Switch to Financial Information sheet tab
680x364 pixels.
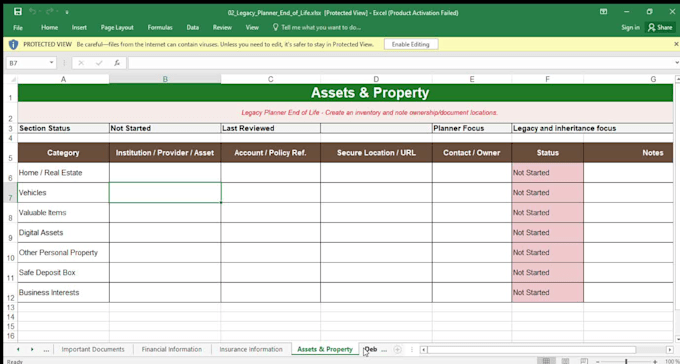tap(172, 349)
